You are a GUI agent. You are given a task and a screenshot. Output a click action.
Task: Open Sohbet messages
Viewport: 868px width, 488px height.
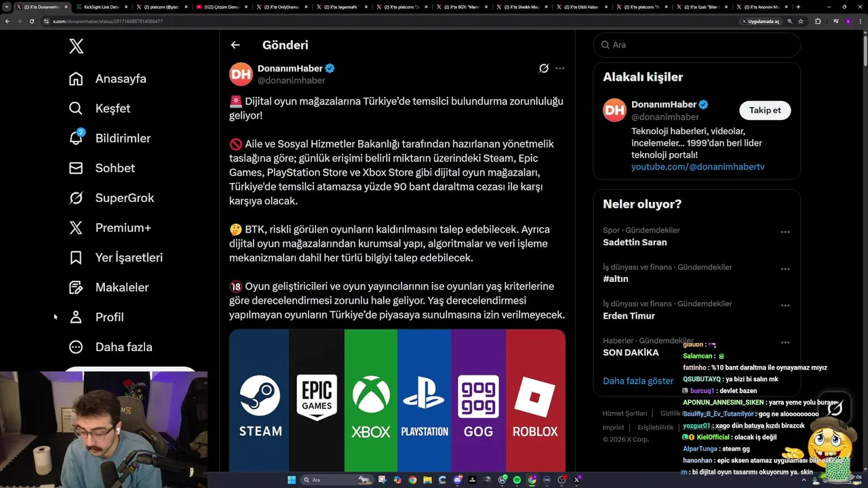(x=102, y=168)
